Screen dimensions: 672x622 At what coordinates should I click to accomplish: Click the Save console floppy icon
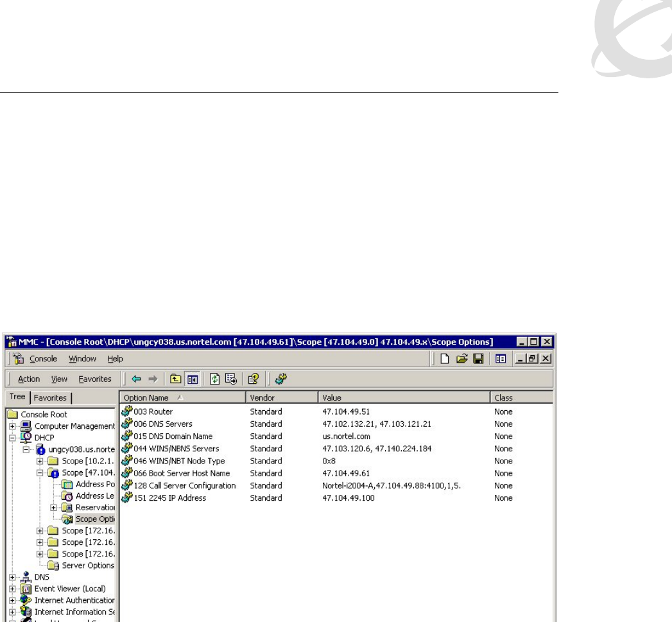[478, 359]
